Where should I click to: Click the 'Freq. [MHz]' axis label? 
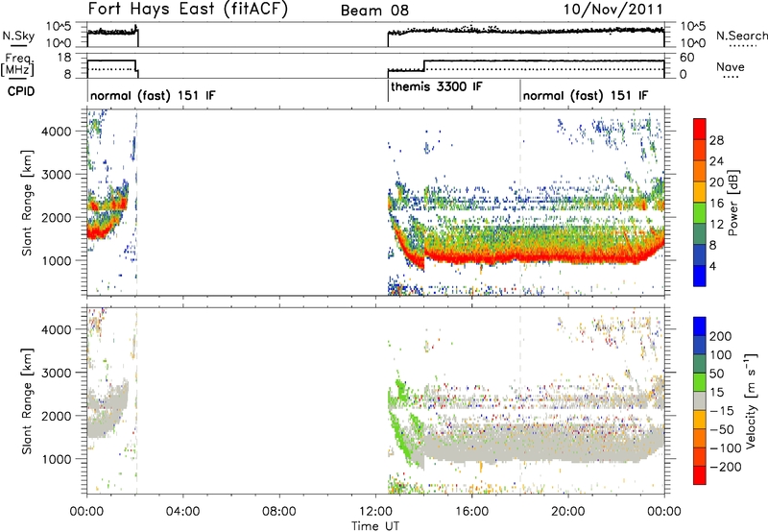coord(17,65)
